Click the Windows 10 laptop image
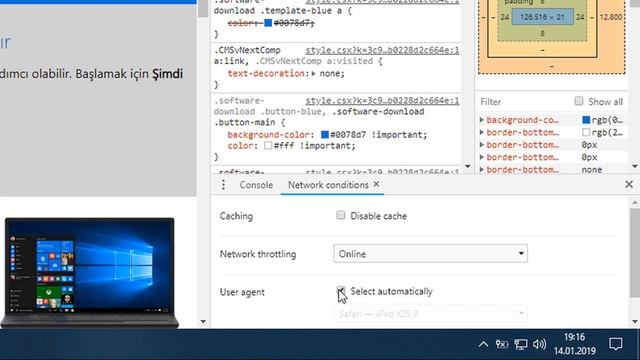 click(90, 273)
